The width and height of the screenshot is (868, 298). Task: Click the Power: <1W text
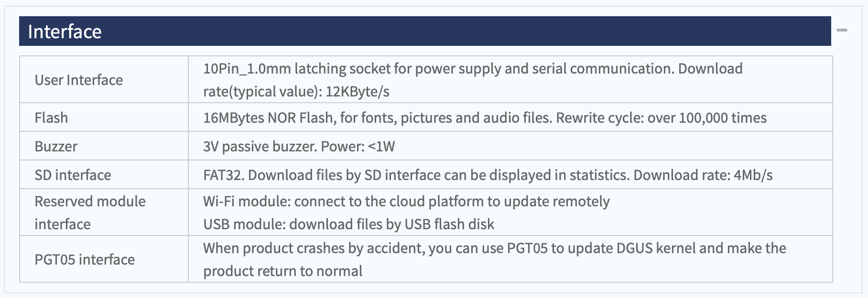tap(358, 146)
